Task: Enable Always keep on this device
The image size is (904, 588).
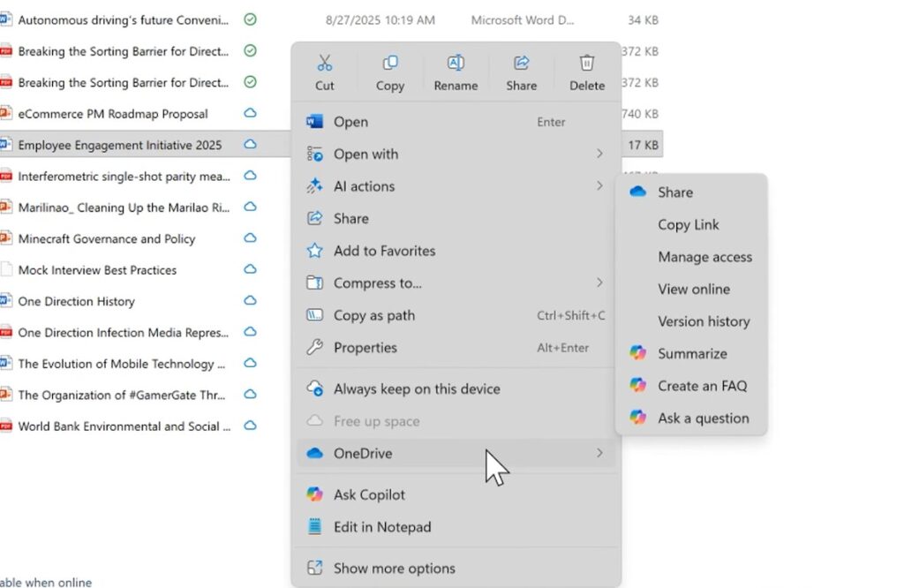Action: coord(417,388)
